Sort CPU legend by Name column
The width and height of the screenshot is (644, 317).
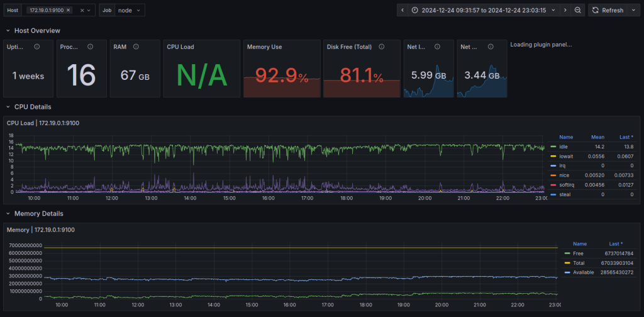pos(566,137)
